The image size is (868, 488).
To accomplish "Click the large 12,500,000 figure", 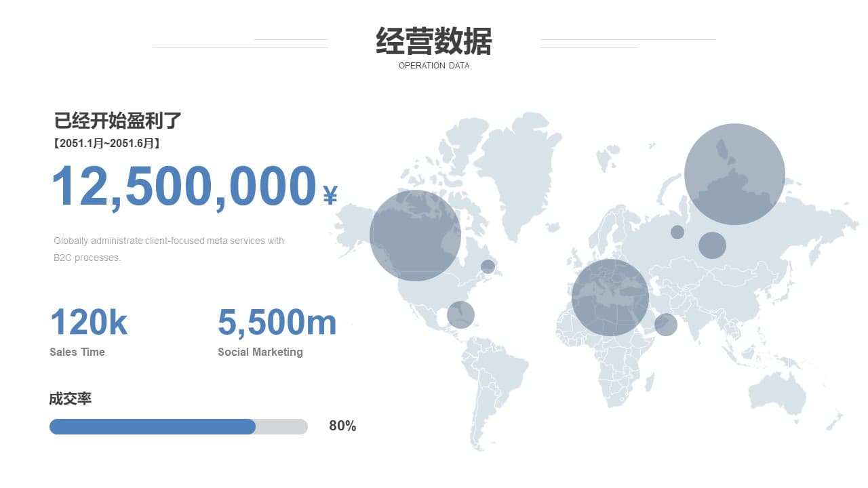I will tap(184, 186).
